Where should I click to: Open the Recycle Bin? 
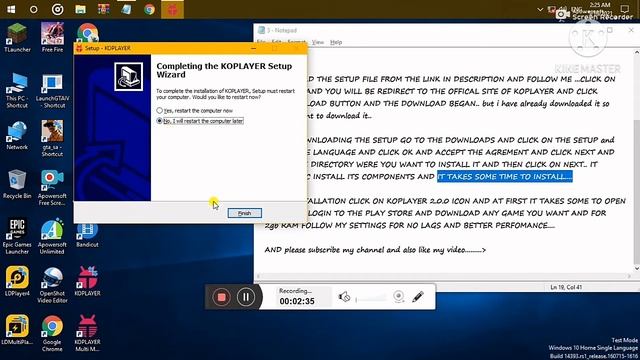click(17, 184)
